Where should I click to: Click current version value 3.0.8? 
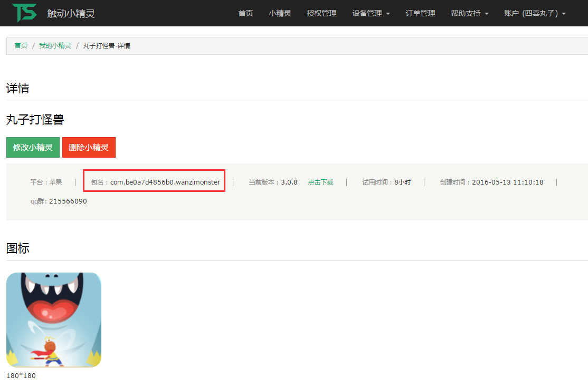coord(289,182)
